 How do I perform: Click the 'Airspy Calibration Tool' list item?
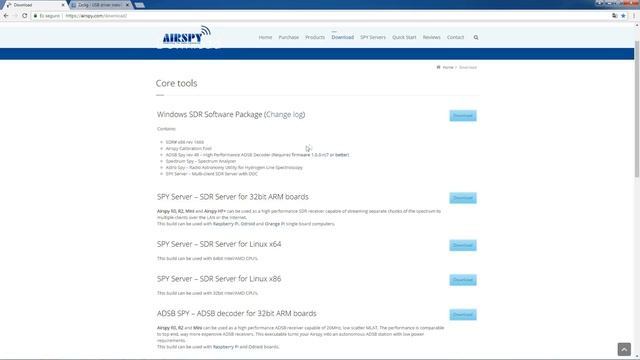click(189, 149)
